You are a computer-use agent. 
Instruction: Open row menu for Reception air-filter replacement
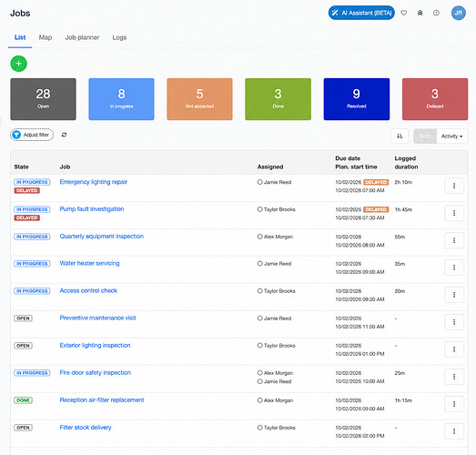pyautogui.click(x=454, y=404)
